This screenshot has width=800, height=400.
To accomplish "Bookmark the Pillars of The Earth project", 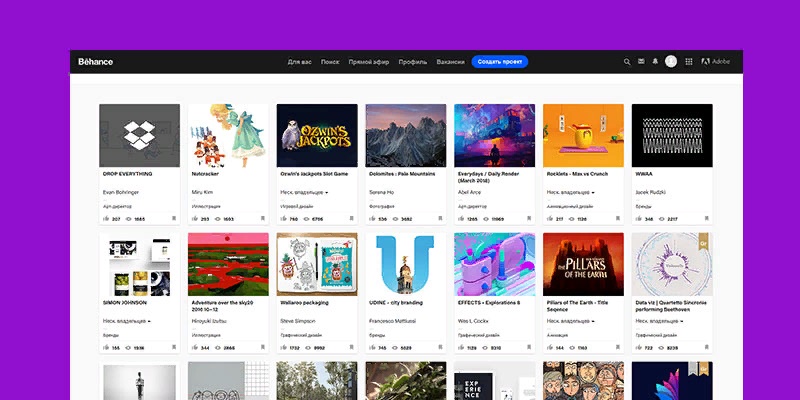I will pos(617,347).
